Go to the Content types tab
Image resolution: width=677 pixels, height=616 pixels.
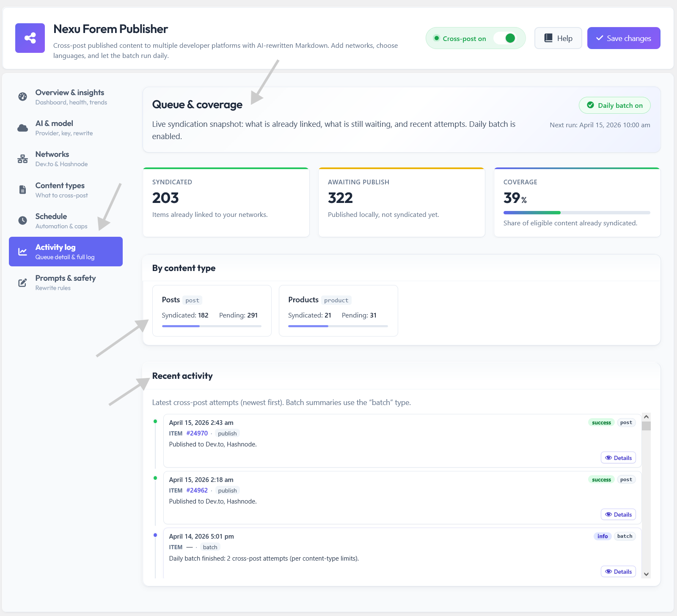coord(66,190)
